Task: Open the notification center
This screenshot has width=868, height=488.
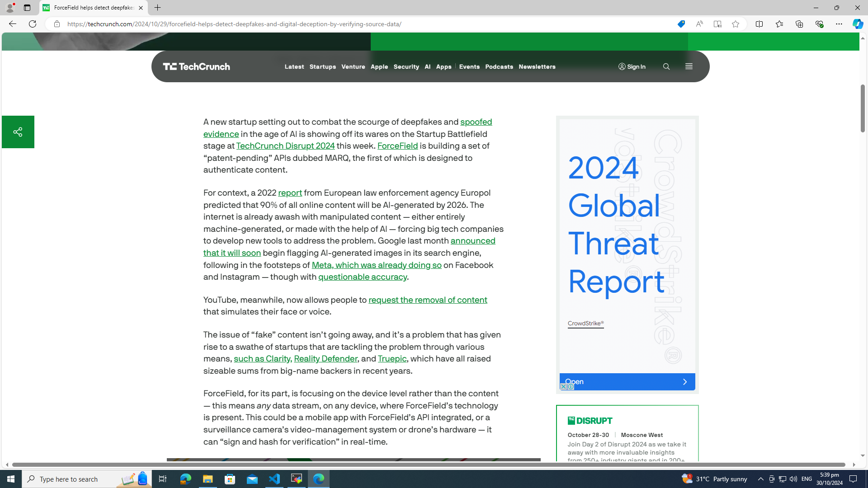Action: (853, 479)
